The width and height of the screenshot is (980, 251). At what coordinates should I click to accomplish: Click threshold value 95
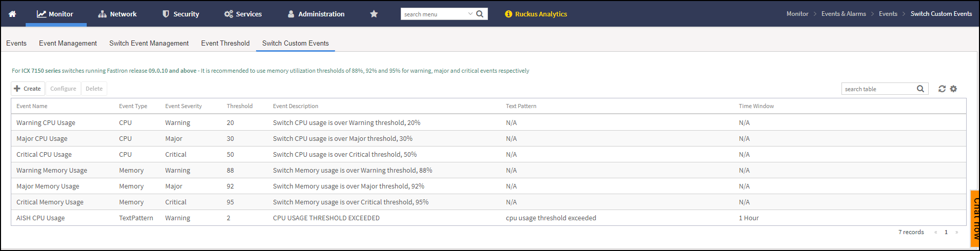point(230,202)
